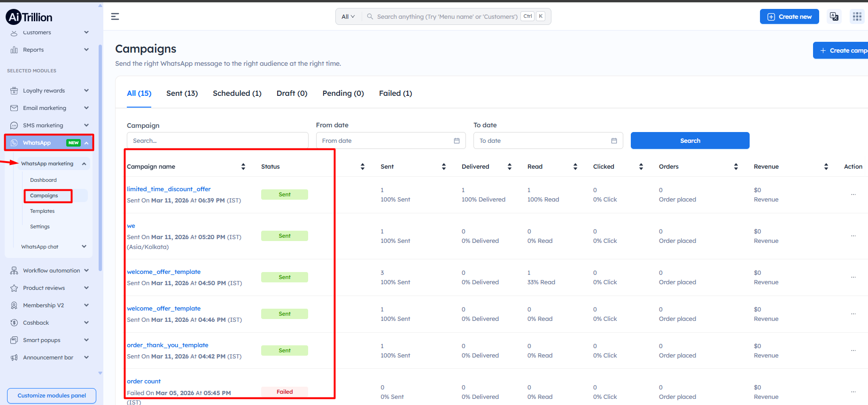Image resolution: width=868 pixels, height=405 pixels.
Task: Sort the Delivered column
Action: coord(509,166)
